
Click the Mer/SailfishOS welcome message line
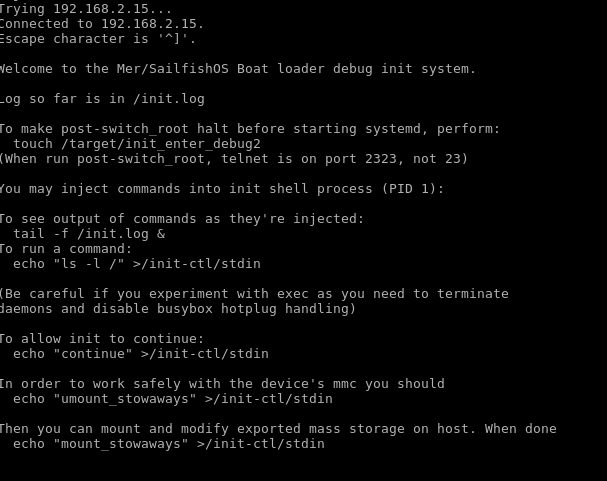(x=236, y=68)
